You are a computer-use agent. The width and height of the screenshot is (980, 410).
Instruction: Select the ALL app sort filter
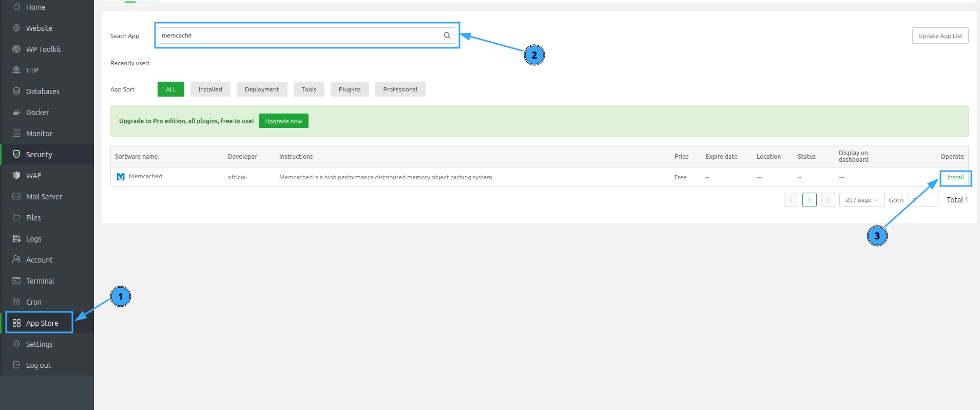pyautogui.click(x=171, y=89)
